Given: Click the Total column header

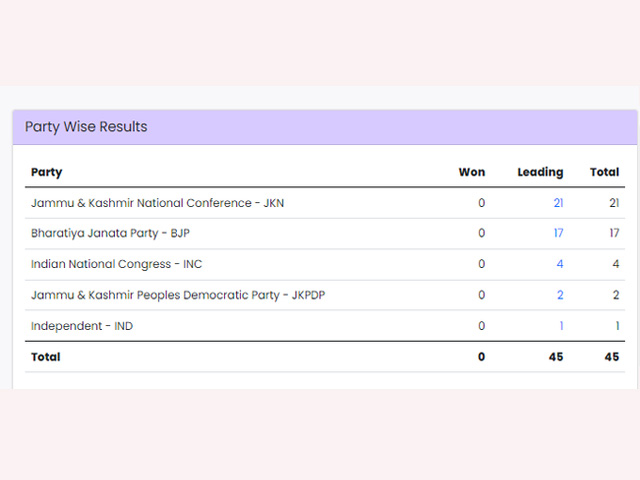Looking at the screenshot, I should click(x=604, y=172).
